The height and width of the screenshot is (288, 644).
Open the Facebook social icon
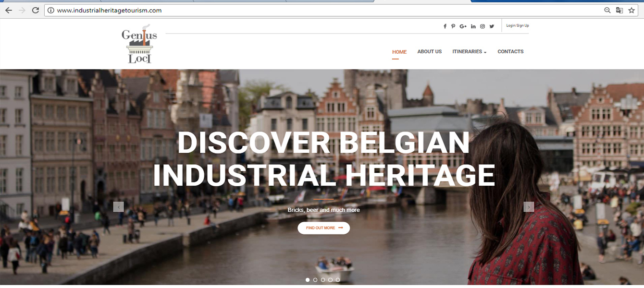(445, 26)
